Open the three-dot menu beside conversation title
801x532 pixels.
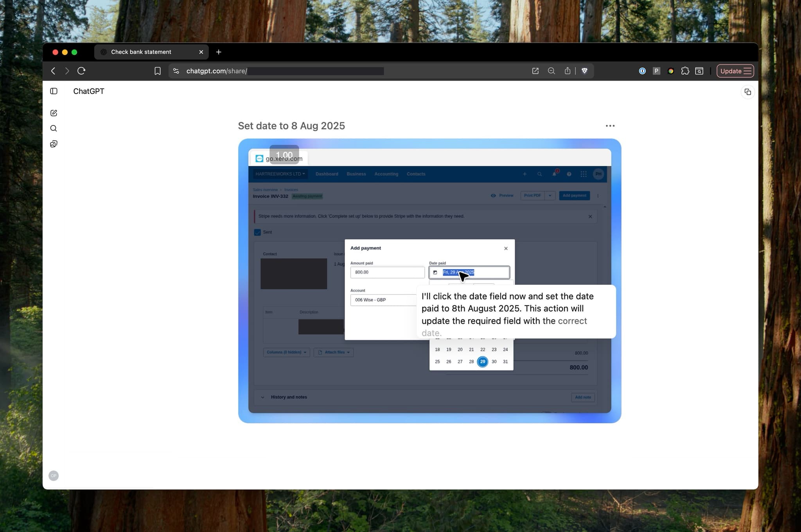610,126
